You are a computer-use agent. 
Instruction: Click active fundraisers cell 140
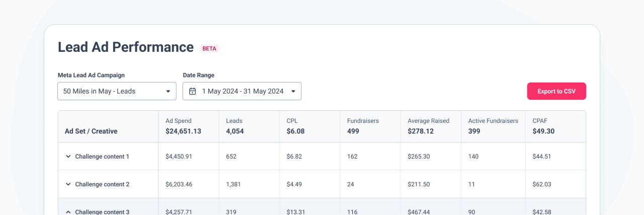click(473, 157)
